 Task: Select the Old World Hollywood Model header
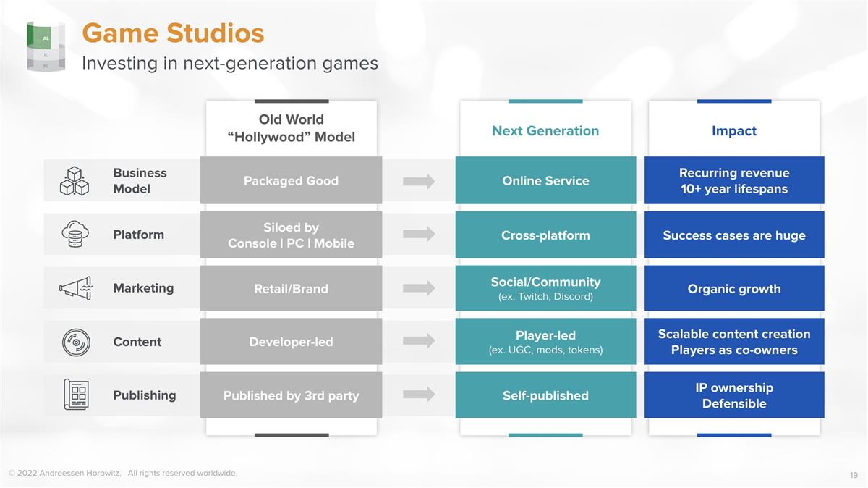pyautogui.click(x=291, y=128)
